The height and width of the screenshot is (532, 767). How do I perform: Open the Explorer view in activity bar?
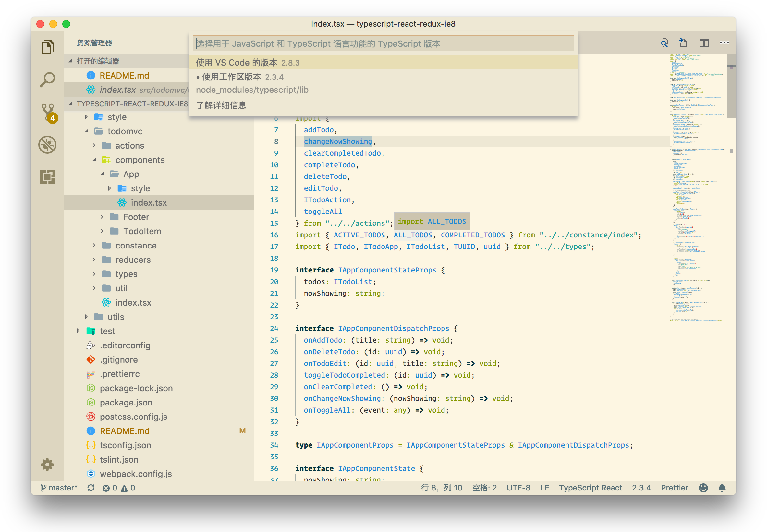47,47
